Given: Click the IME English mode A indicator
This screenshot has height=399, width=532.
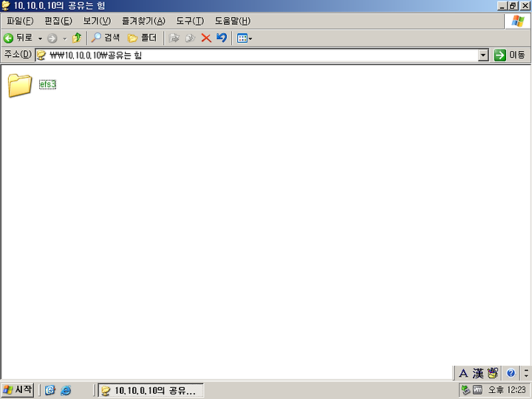Looking at the screenshot, I should coord(463,373).
